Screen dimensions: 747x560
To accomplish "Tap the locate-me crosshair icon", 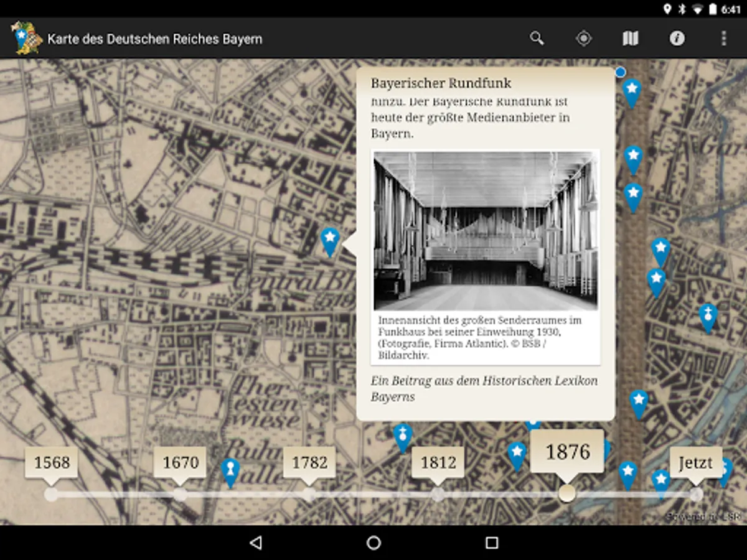I will tap(583, 39).
